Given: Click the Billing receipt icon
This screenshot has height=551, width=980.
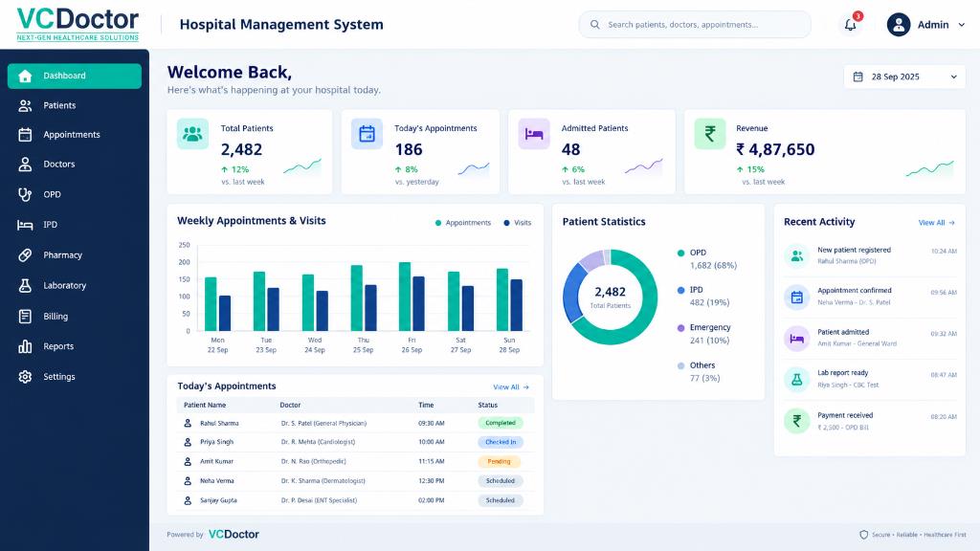Looking at the screenshot, I should click(x=25, y=316).
